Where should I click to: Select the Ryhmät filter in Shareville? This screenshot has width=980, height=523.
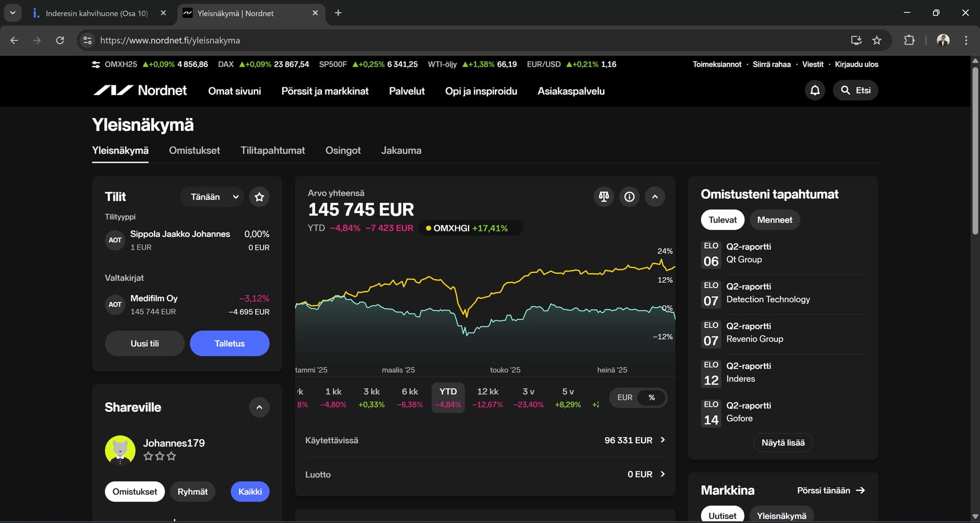[x=192, y=491]
